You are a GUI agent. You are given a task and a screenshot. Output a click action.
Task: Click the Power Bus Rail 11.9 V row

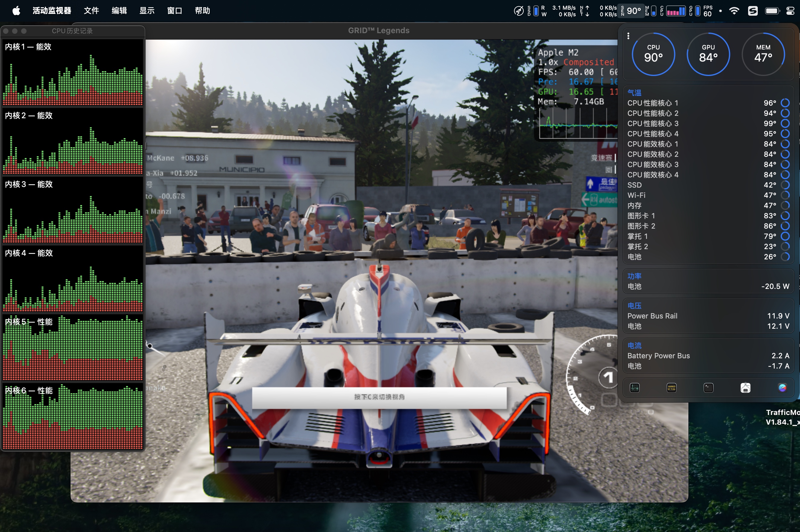tap(708, 316)
